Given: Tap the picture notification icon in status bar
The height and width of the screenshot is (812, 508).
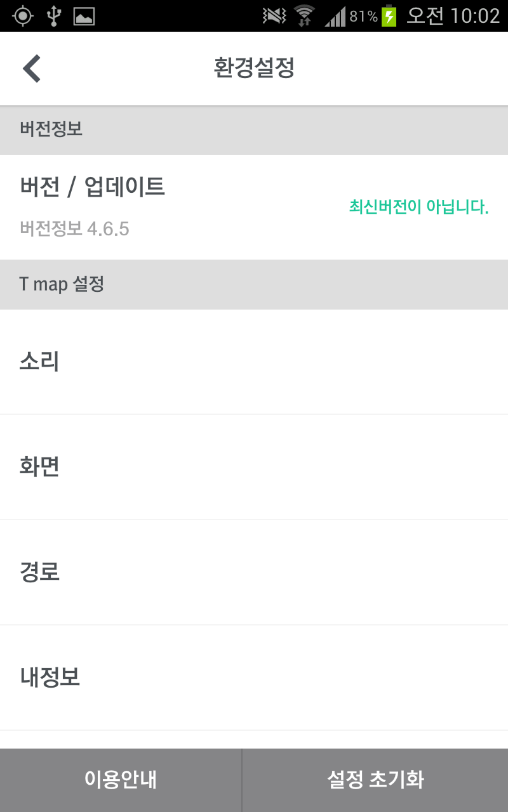Looking at the screenshot, I should pos(84,16).
